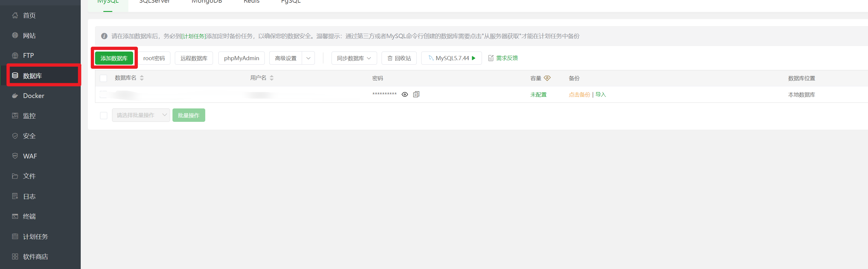The width and height of the screenshot is (868, 269).
Task: Click the 添加数据库 button
Action: tap(114, 58)
